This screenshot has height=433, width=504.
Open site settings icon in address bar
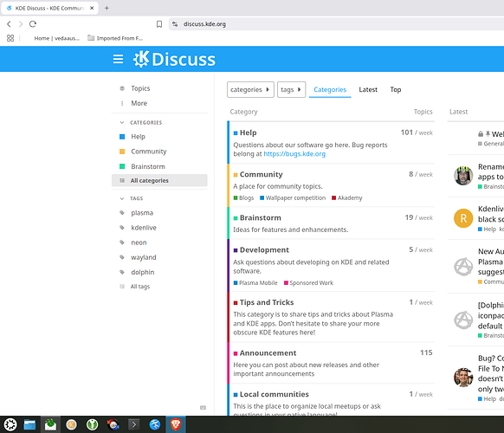(x=175, y=24)
